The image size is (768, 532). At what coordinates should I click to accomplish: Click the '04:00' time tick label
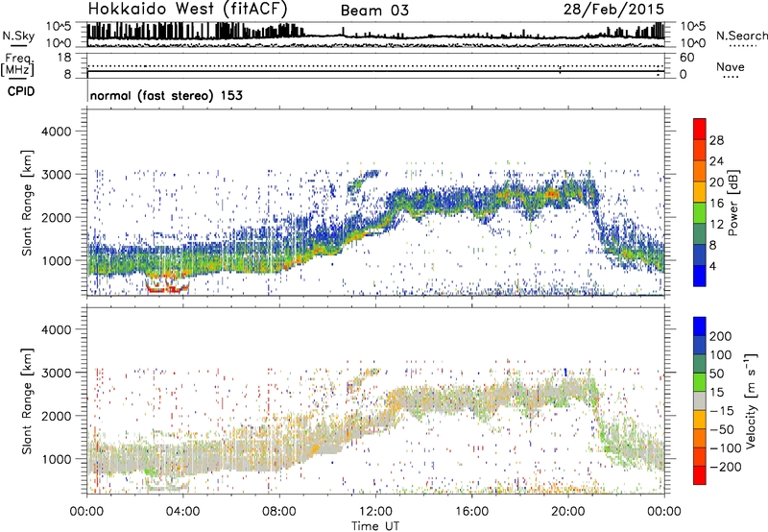(182, 512)
